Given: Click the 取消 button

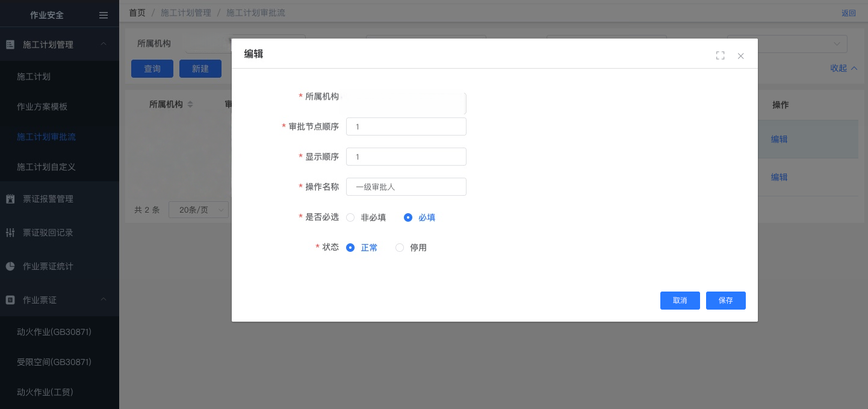Looking at the screenshot, I should pyautogui.click(x=680, y=301).
